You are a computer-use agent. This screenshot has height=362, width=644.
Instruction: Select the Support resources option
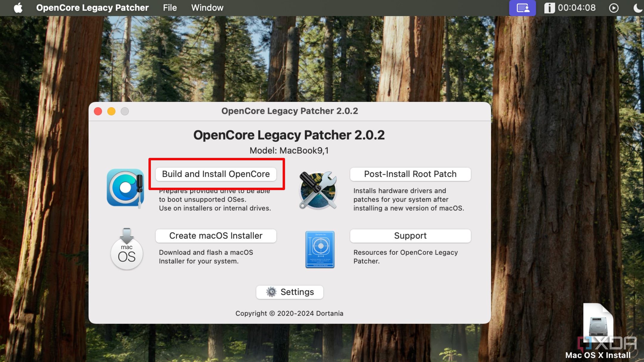(x=410, y=235)
